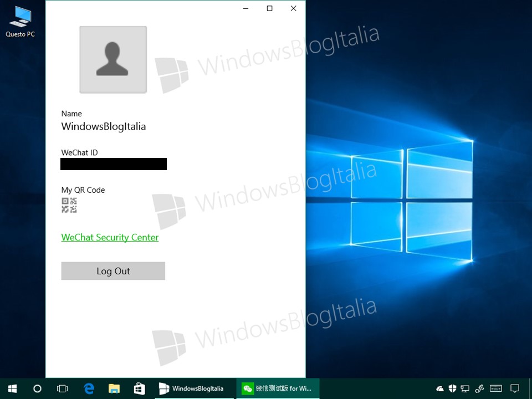Open File Explorer from the taskbar

114,388
